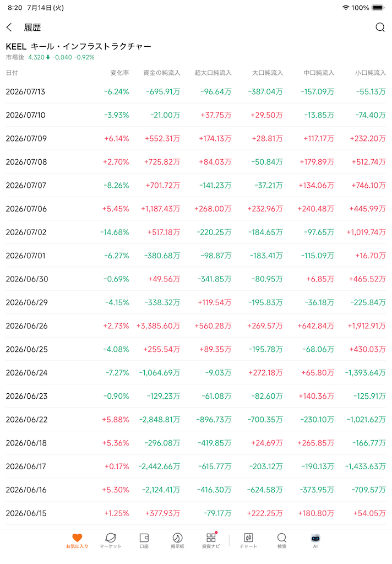Open the 2026/06/26 history row

pyautogui.click(x=196, y=326)
